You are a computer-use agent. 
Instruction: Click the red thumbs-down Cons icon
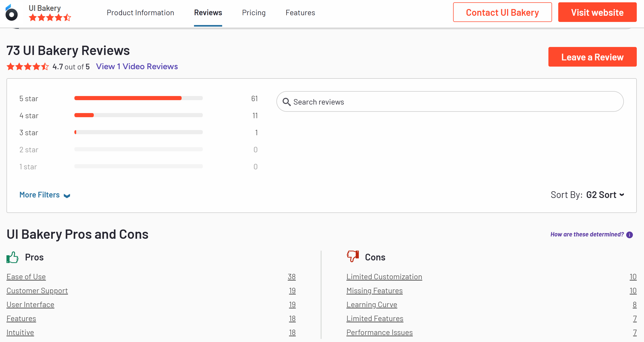[x=353, y=256]
